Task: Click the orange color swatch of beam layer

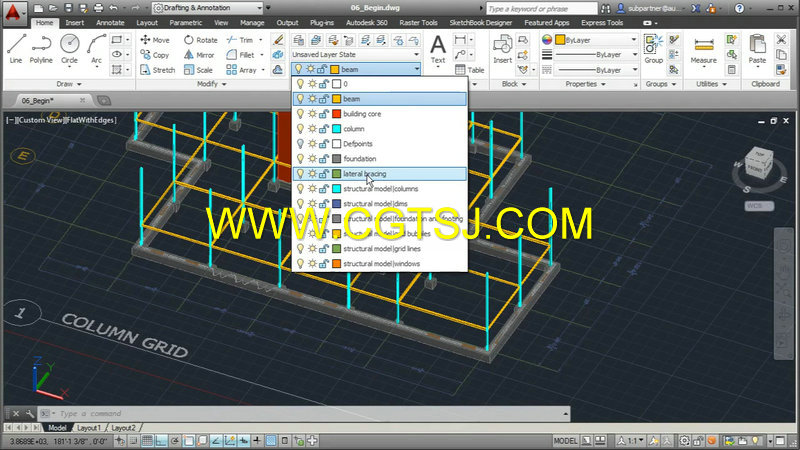Action: (x=337, y=99)
